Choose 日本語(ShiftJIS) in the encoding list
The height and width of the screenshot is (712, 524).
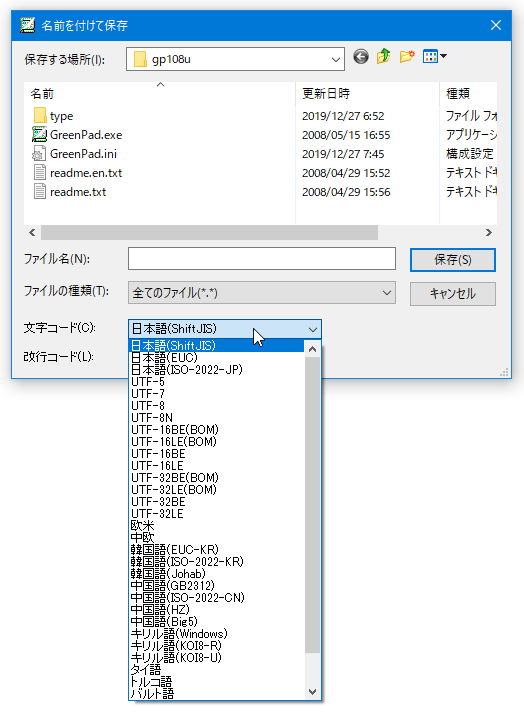pos(217,346)
